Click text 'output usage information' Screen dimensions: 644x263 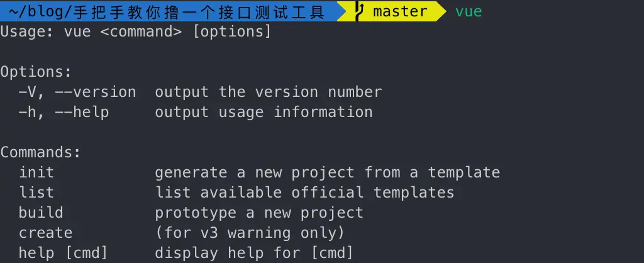pos(264,112)
